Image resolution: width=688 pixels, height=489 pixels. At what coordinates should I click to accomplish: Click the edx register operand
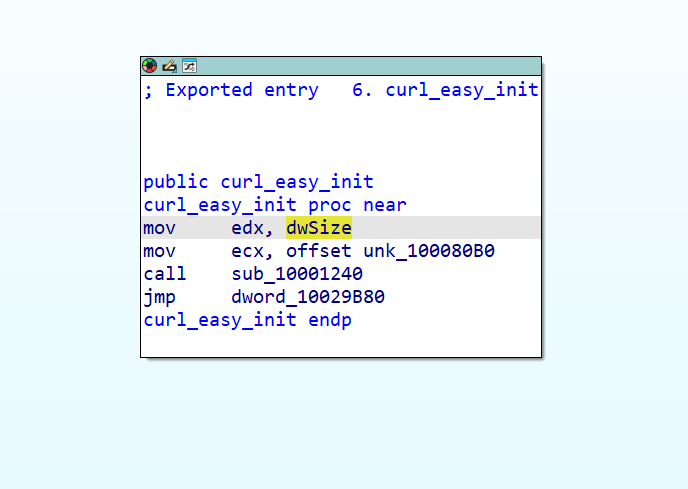[x=247, y=228]
